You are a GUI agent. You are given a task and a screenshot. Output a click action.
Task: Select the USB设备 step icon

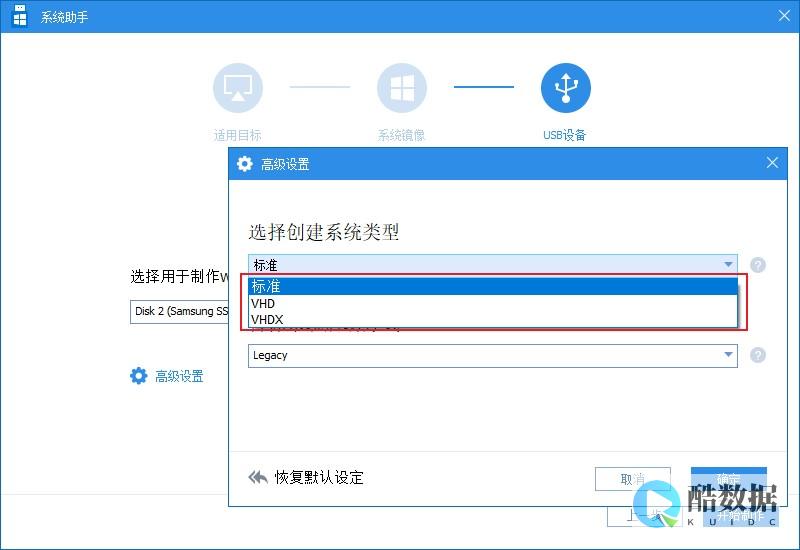pyautogui.click(x=566, y=88)
